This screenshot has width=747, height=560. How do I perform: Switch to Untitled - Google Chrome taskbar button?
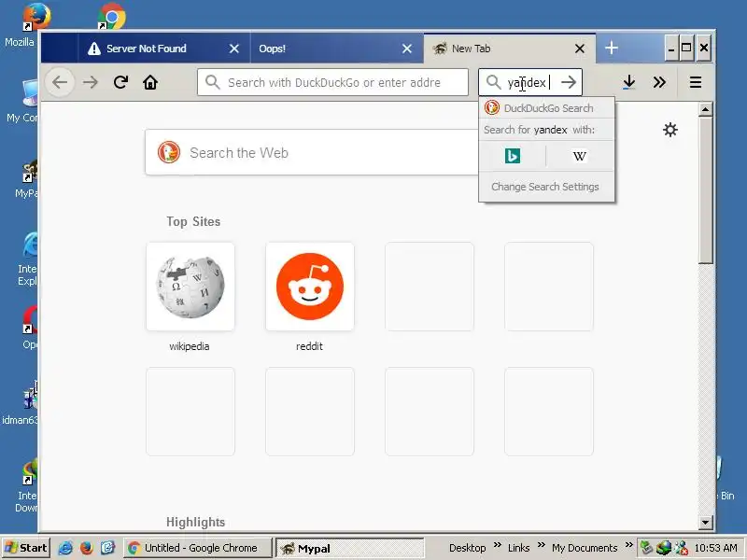tap(198, 548)
